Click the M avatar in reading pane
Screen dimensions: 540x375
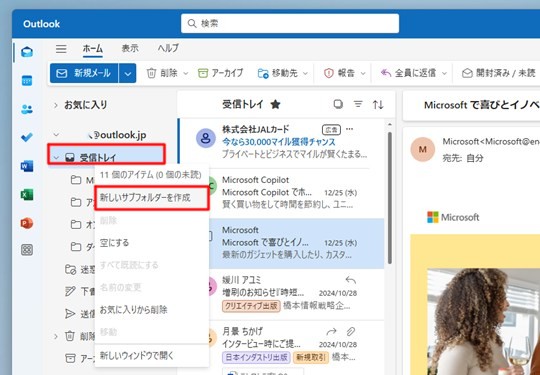tap(423, 149)
